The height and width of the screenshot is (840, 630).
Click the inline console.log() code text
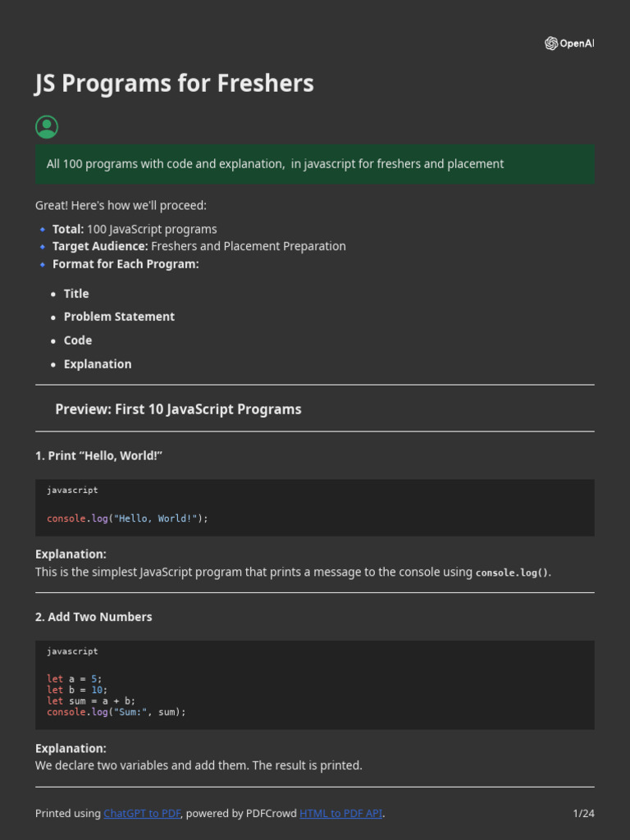(x=512, y=573)
